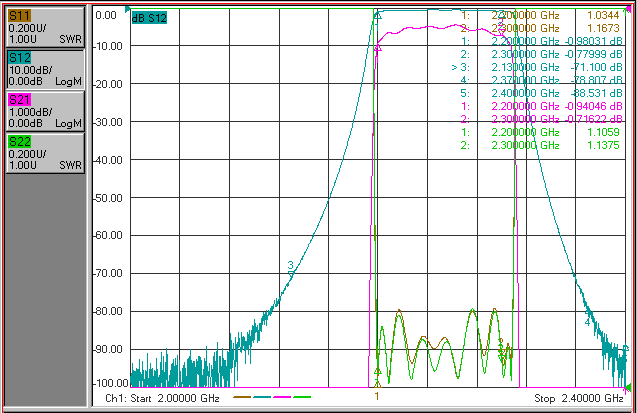Click the -10.00 axis label
This screenshot has width=637, height=413.
pos(108,46)
